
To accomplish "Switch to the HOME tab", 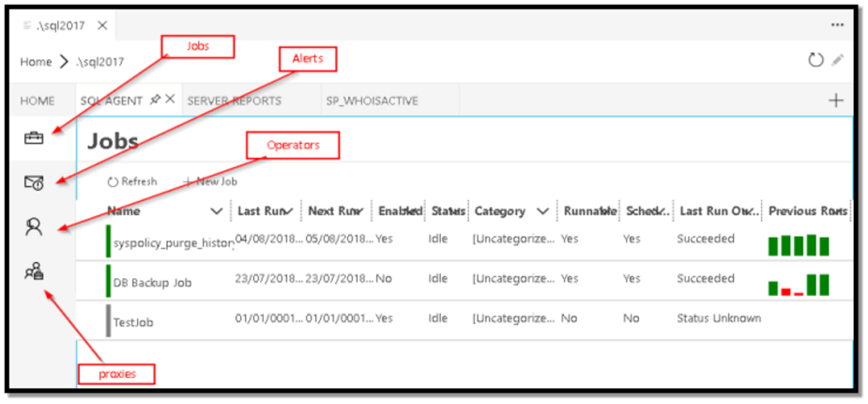I will pyautogui.click(x=38, y=101).
